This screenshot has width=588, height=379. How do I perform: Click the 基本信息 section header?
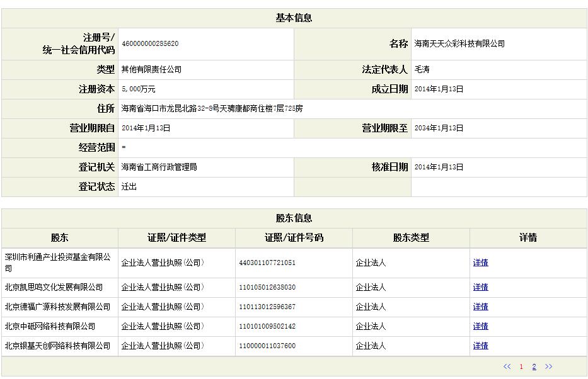(294, 17)
